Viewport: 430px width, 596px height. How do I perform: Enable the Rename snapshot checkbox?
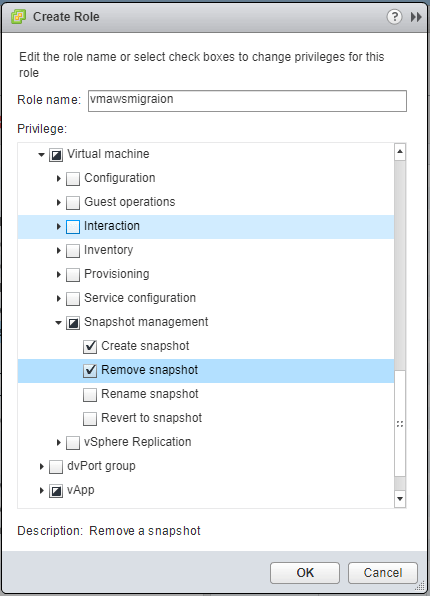pos(90,395)
